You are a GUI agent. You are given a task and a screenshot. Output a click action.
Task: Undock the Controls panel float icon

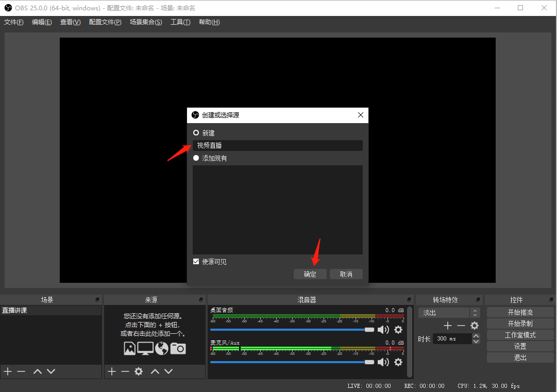(x=551, y=300)
